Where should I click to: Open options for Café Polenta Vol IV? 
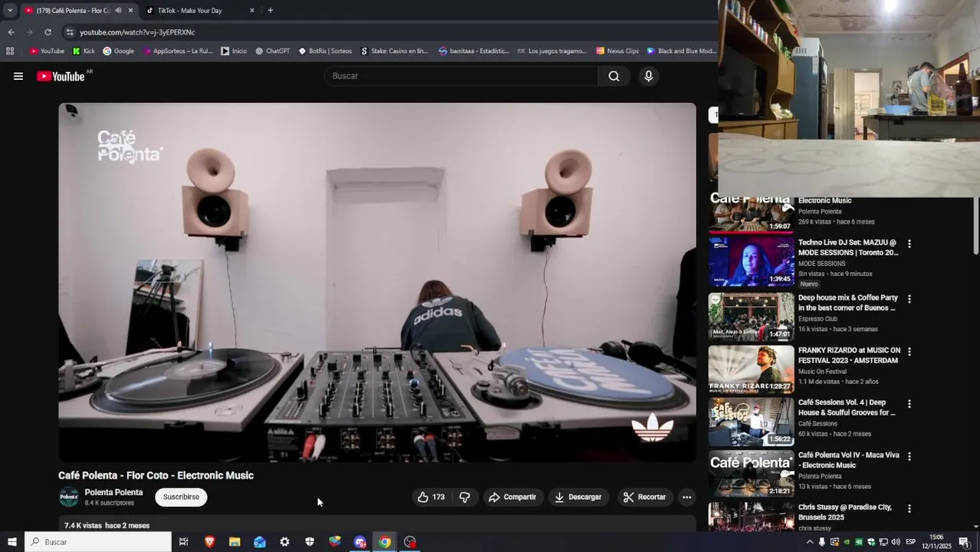(x=909, y=456)
